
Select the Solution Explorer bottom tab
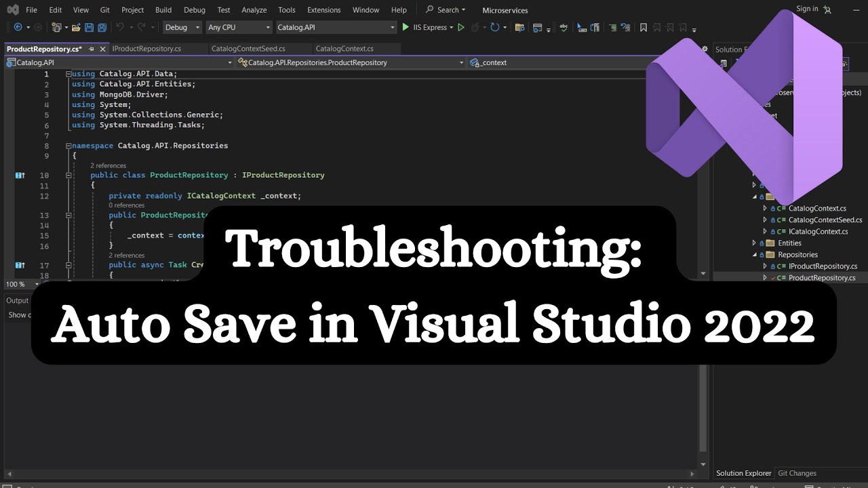(744, 473)
